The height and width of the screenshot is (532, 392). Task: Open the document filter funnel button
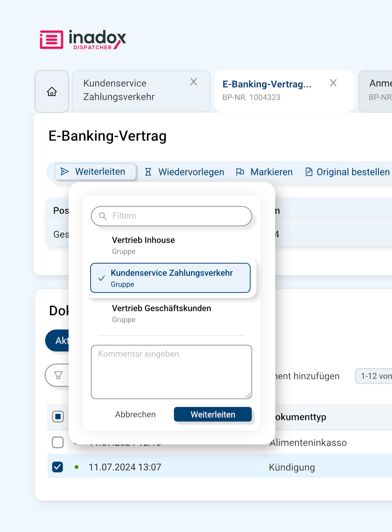(58, 375)
